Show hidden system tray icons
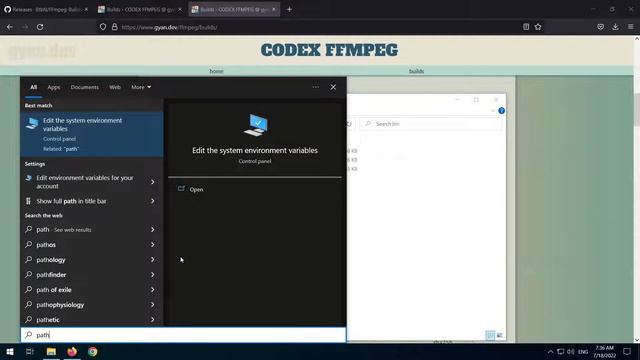The height and width of the screenshot is (360, 640). pyautogui.click(x=550, y=352)
